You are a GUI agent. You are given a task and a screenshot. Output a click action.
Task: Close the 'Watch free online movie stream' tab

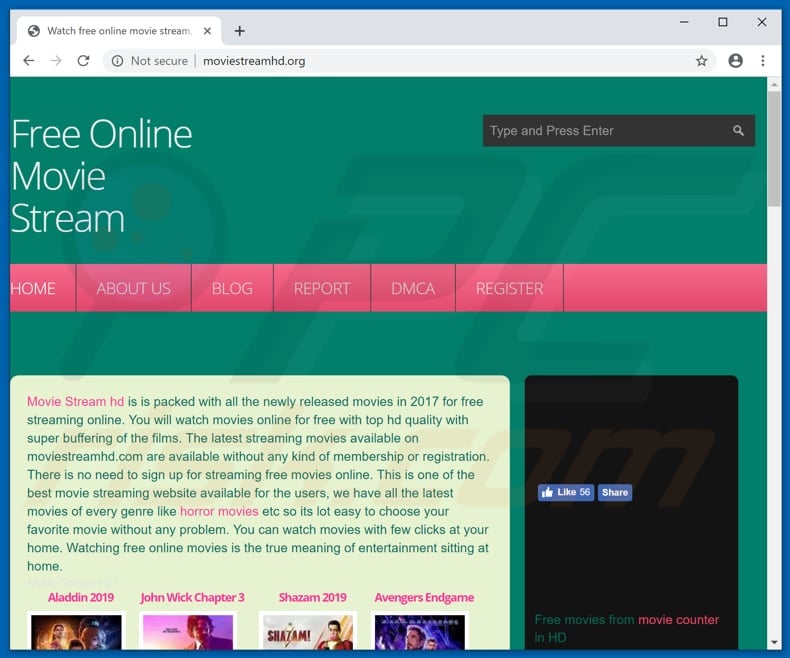tap(207, 31)
